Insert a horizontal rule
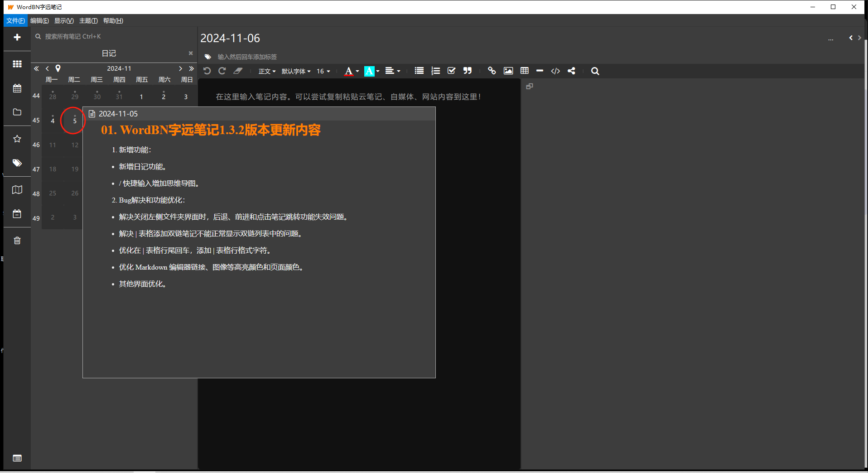Viewport: 868px width, 473px height. click(x=540, y=71)
